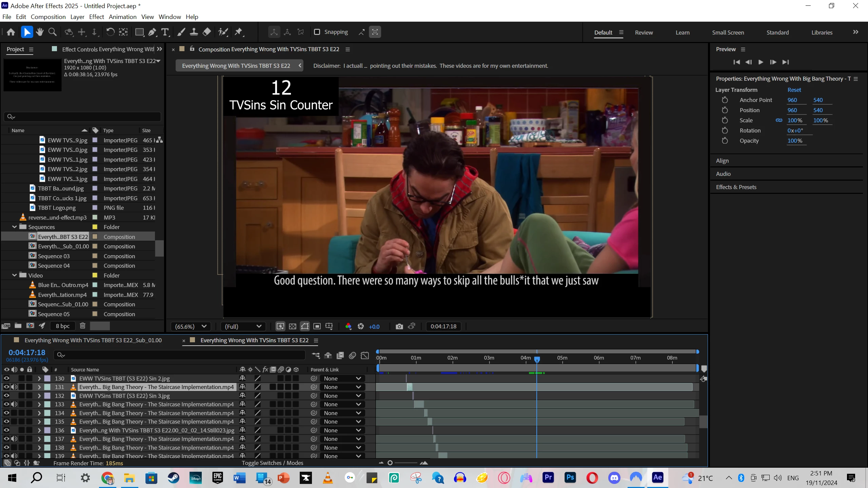Switch to the Review workspace
The height and width of the screenshot is (488, 868).
pyautogui.click(x=644, y=33)
